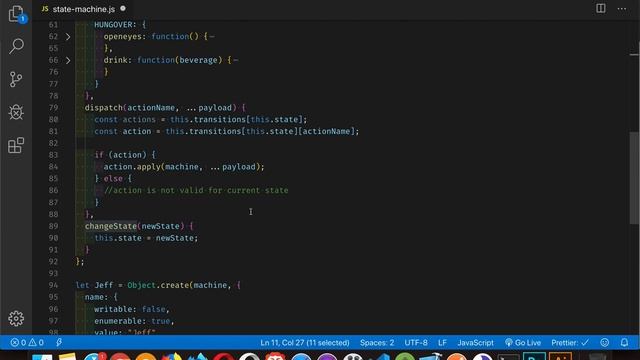Select the state-machine.js editor tab
This screenshot has width=640, height=360.
click(84, 9)
